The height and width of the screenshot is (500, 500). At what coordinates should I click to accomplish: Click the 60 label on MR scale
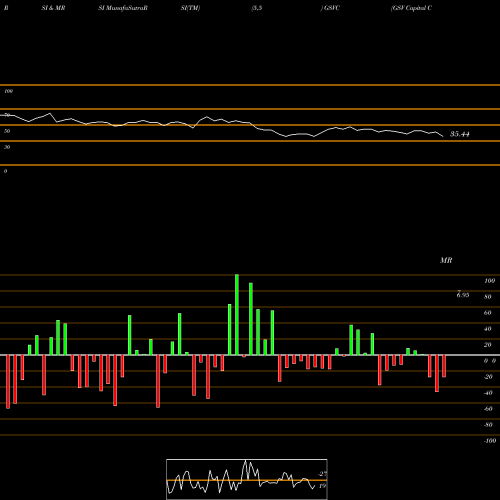(x=488, y=313)
